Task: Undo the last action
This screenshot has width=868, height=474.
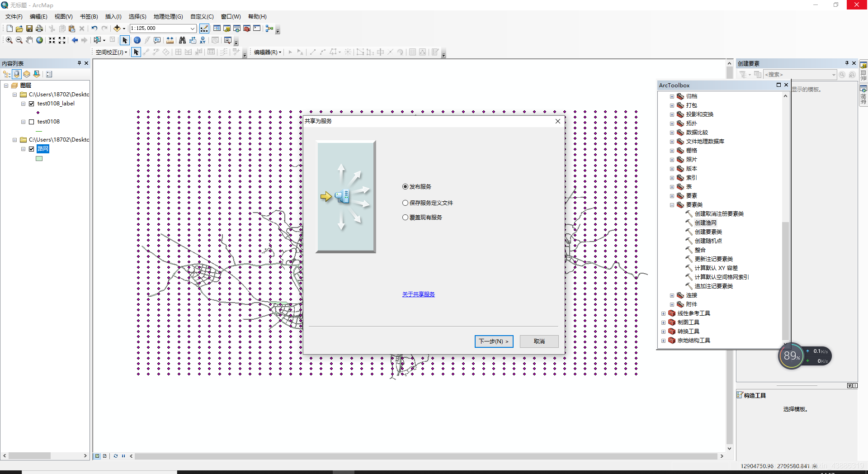Action: [94, 28]
